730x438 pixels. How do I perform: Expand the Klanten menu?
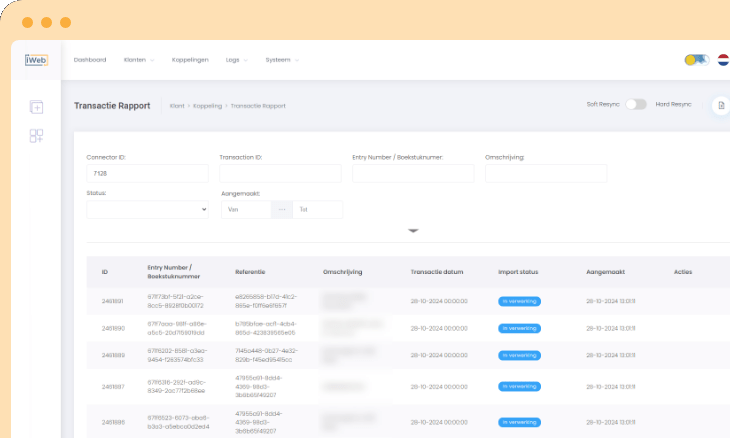click(138, 60)
